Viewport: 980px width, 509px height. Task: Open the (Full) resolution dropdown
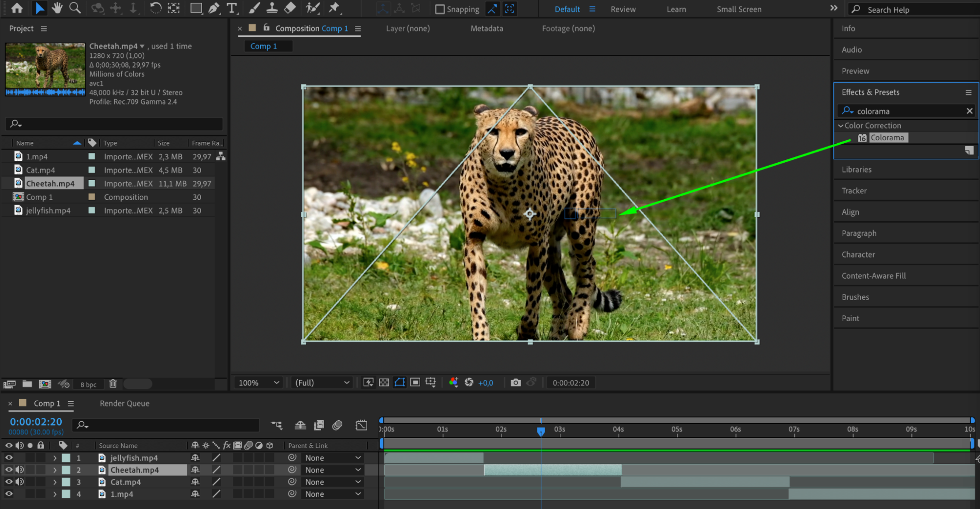(x=322, y=382)
